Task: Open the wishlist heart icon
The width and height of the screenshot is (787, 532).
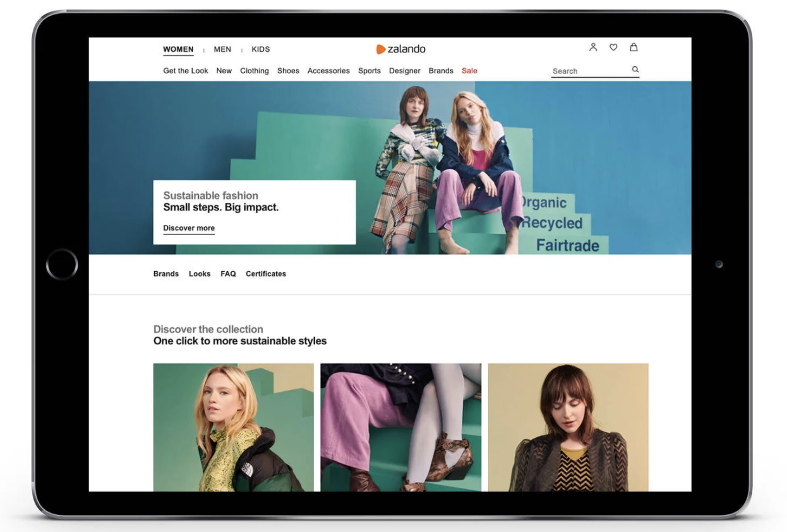Action: (x=613, y=47)
